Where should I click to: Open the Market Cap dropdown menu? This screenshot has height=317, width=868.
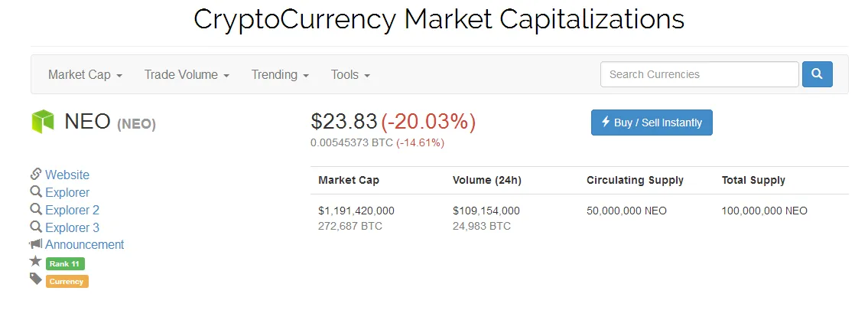point(85,75)
